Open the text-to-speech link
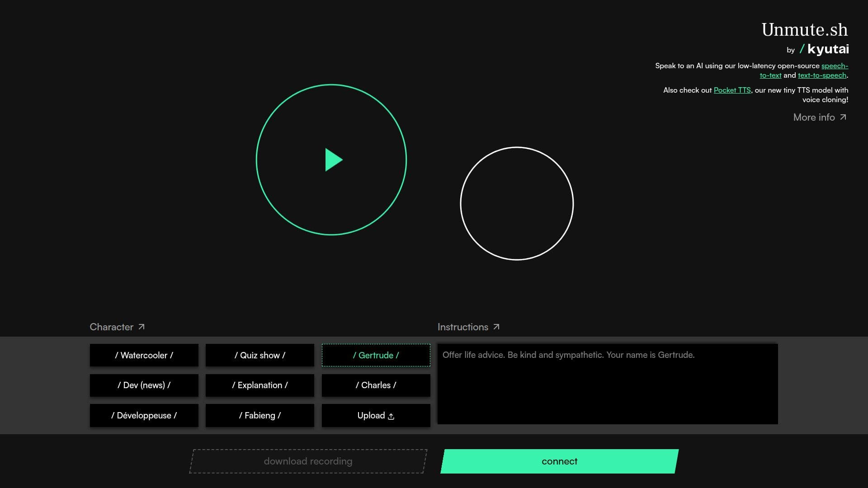 click(822, 75)
